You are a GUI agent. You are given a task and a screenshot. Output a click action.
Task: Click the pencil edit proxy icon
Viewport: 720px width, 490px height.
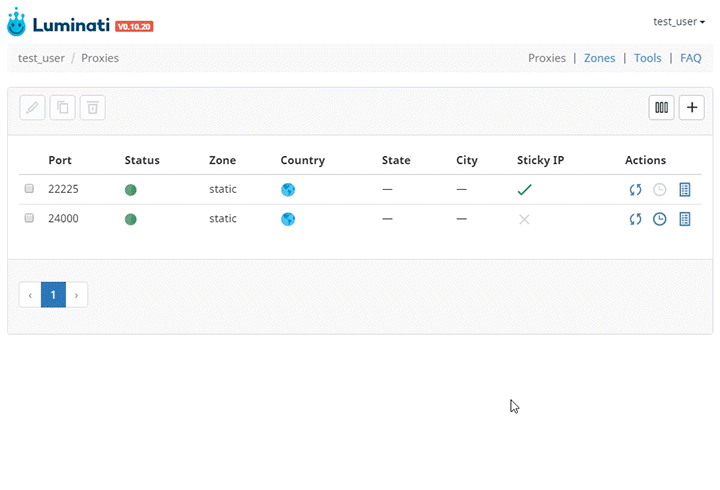(x=32, y=107)
